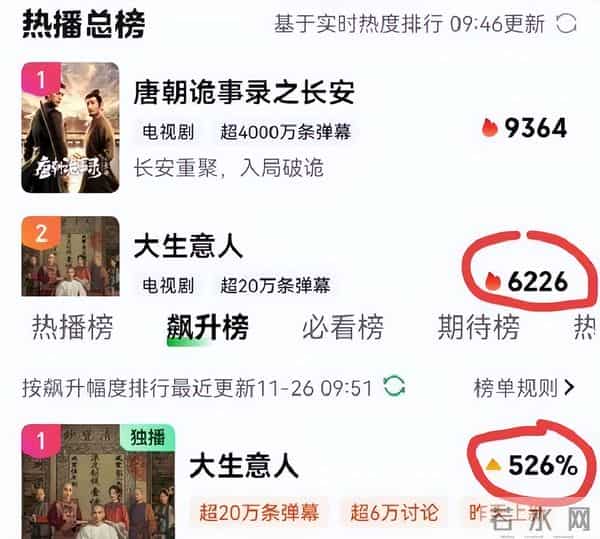Tap the pink rank 1 badge on 唐朝诡事录 poster
600x539 pixels.
pyautogui.click(x=41, y=80)
